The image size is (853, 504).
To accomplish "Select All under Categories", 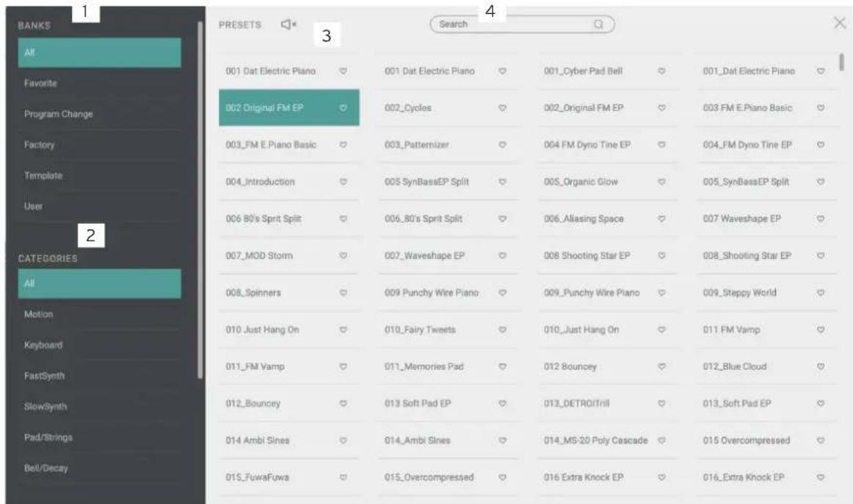I will pyautogui.click(x=100, y=284).
